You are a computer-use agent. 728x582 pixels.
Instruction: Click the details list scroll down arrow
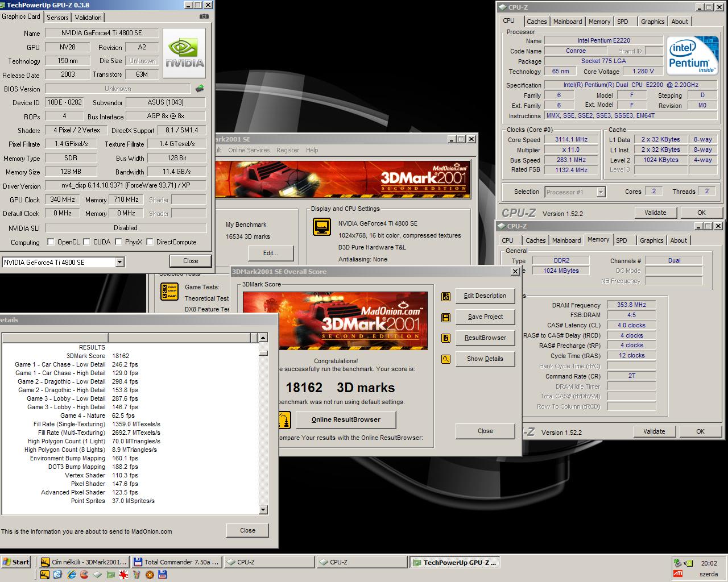coord(263,510)
